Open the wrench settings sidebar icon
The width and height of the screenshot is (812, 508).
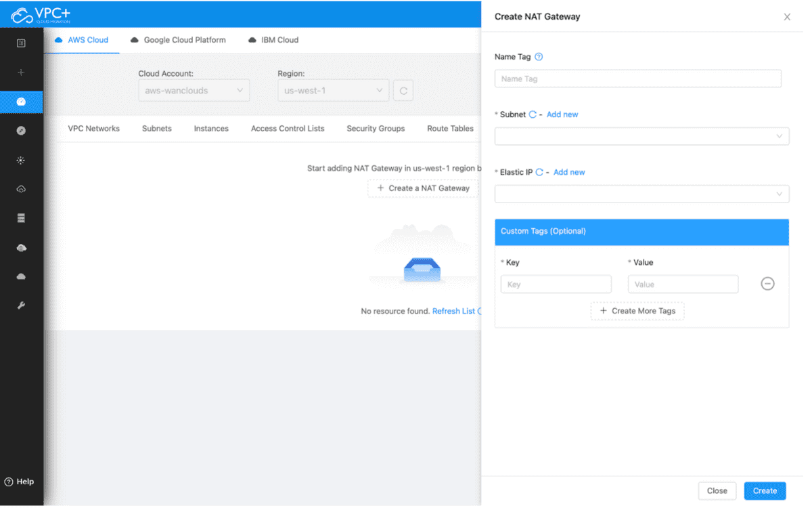(21, 305)
